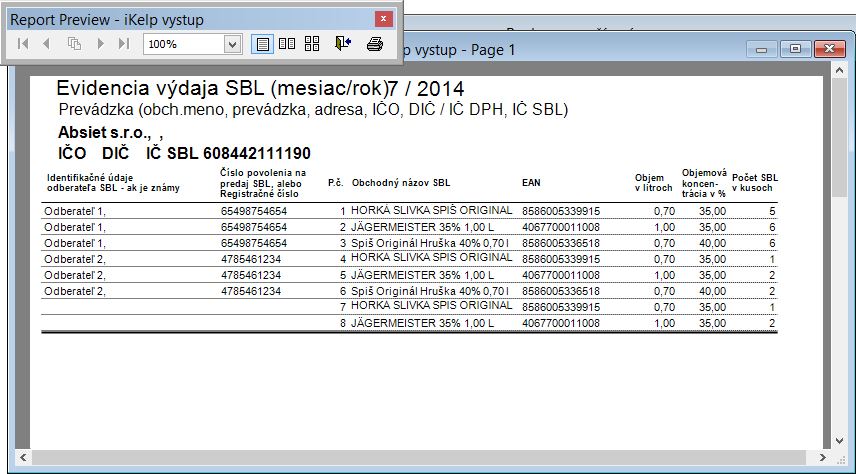Viewport: 856px width, 474px height.
Task: Expand the zoom level dropdown arrow
Action: coord(232,44)
